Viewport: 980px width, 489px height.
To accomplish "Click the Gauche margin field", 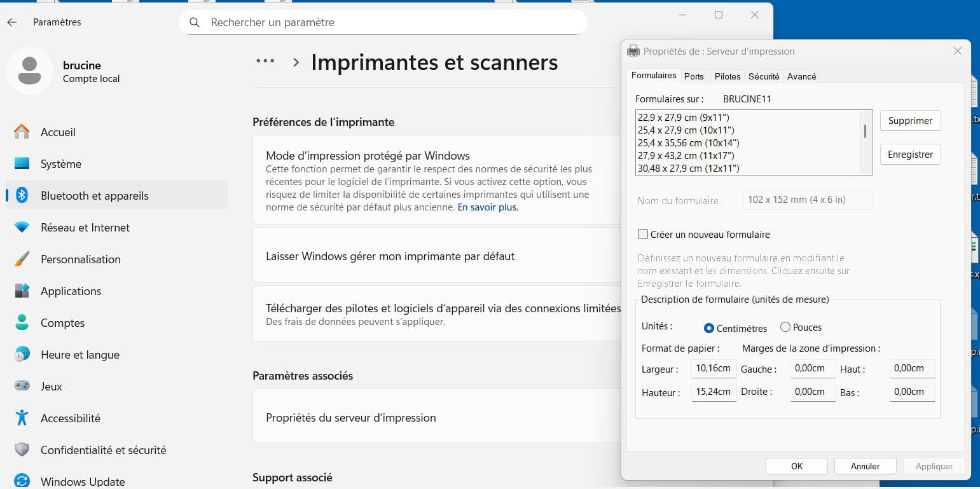I will pos(813,369).
